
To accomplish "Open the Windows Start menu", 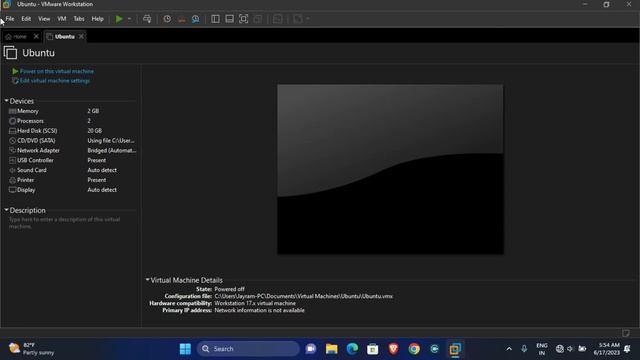I will click(185, 349).
